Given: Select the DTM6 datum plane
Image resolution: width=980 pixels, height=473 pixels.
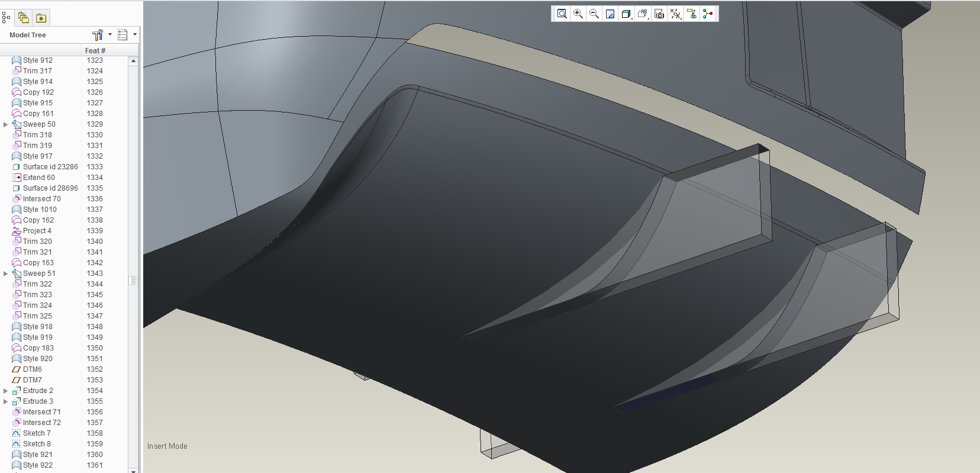Looking at the screenshot, I should coord(33,369).
